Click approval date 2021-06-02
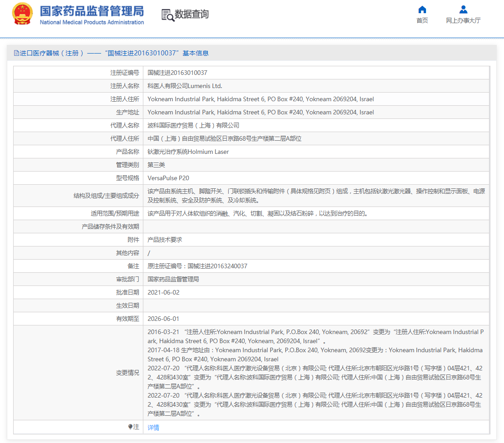This screenshot has width=504, height=443. pos(164,292)
